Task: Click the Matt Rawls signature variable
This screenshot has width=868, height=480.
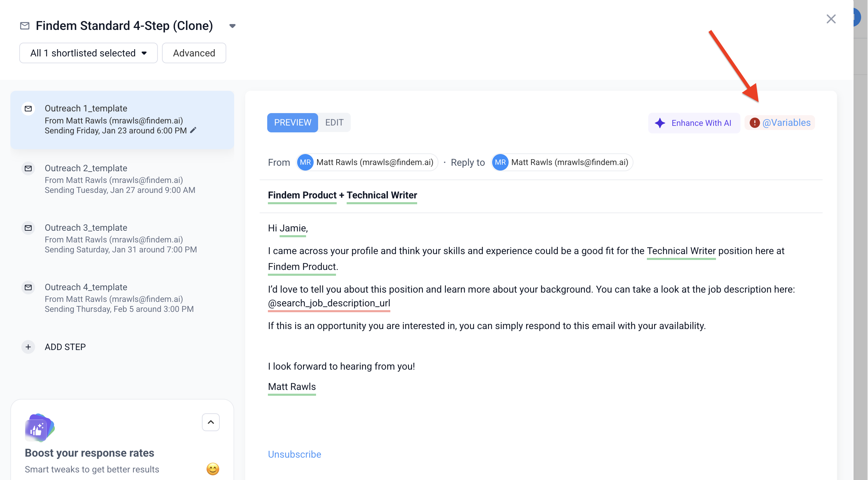Action: [x=292, y=387]
